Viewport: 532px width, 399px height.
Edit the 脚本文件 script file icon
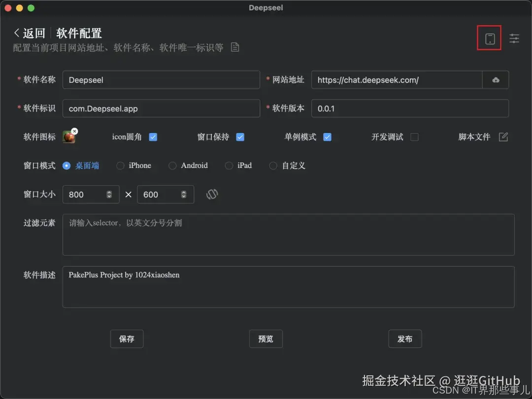click(x=503, y=137)
